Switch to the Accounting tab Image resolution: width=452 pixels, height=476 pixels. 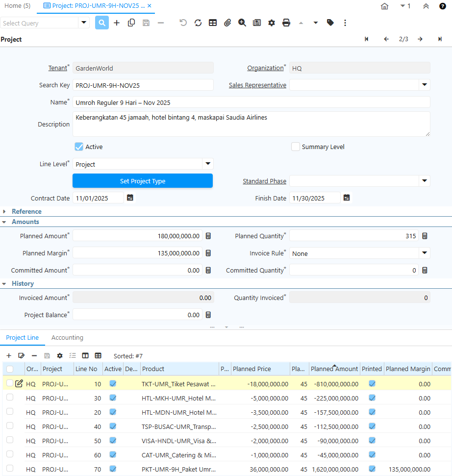tap(67, 338)
